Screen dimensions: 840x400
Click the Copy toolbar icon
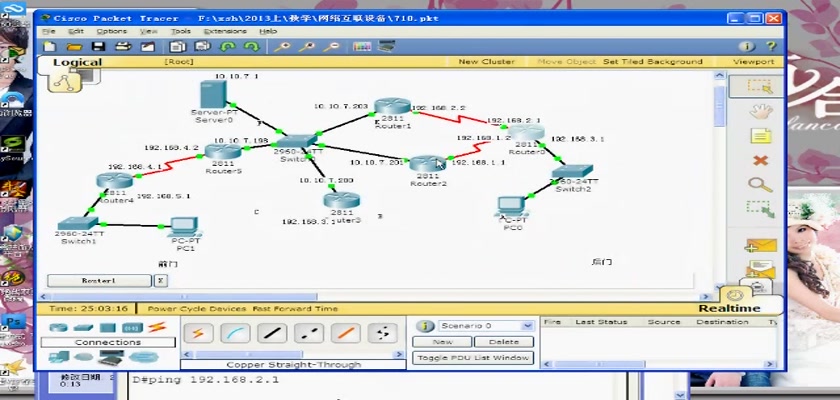pos(178,47)
